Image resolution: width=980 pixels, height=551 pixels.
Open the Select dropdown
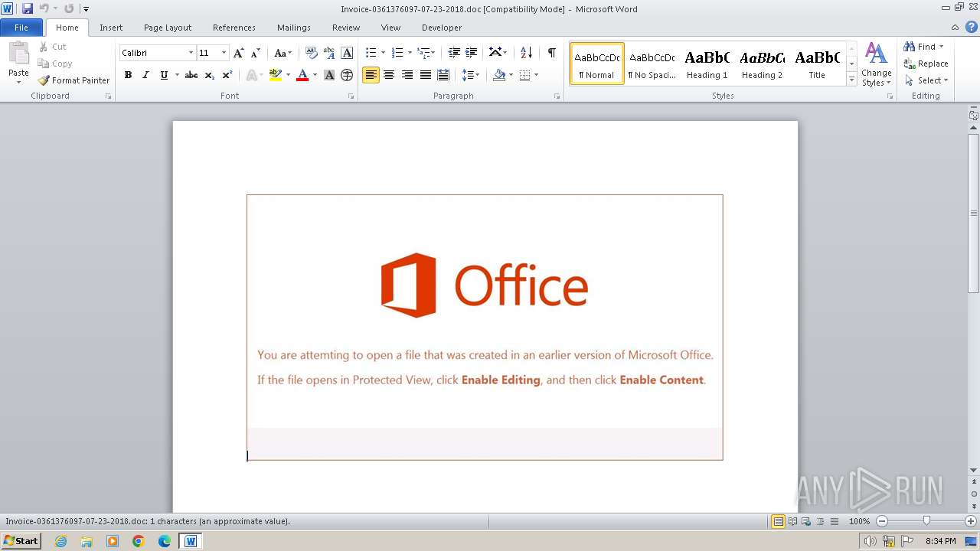[x=926, y=80]
